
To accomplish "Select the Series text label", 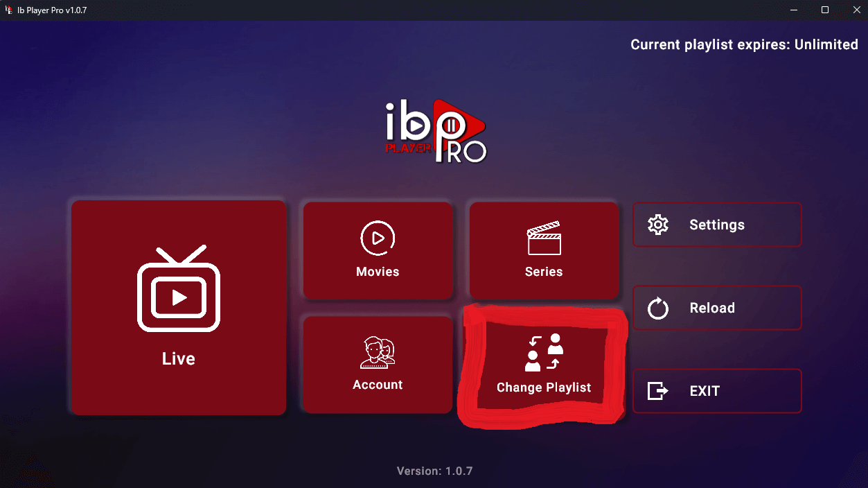I will (544, 272).
